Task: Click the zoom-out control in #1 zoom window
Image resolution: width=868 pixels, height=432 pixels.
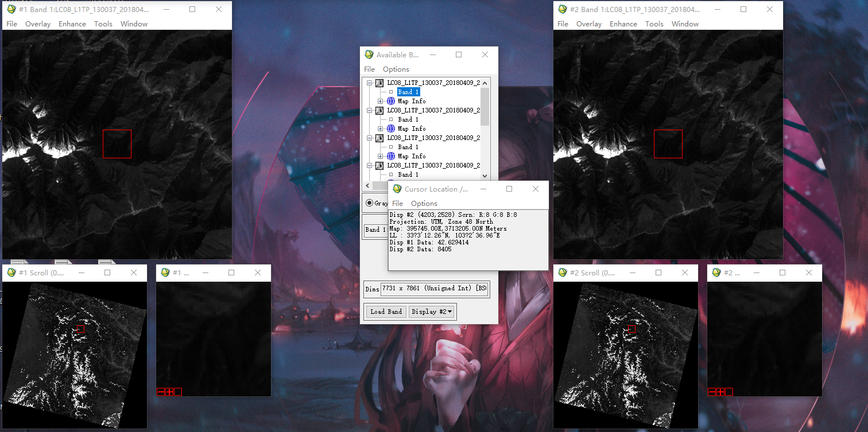Action: 160,391
